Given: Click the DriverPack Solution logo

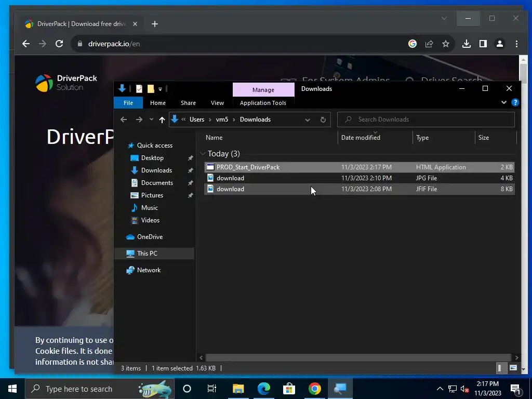Looking at the screenshot, I should coord(66,83).
